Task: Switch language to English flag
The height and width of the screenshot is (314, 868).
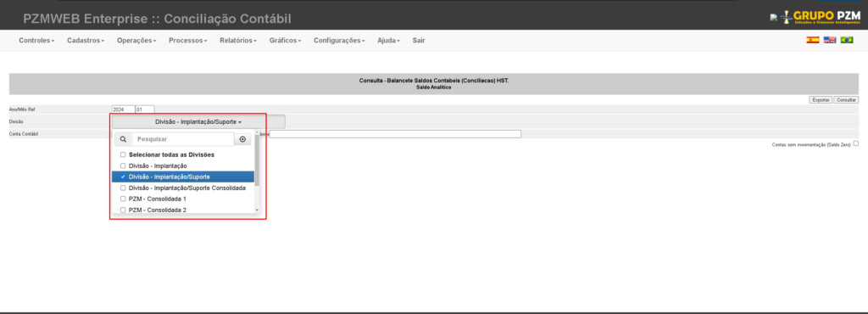Action: pyautogui.click(x=829, y=40)
